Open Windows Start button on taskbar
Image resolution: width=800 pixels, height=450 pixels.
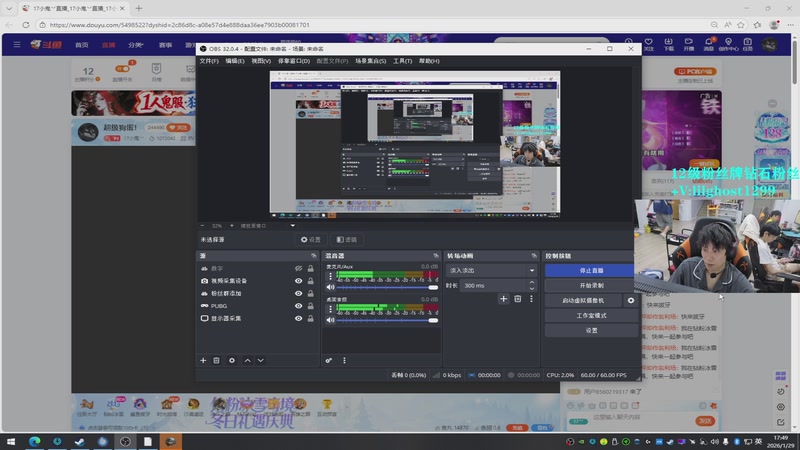(x=11, y=441)
